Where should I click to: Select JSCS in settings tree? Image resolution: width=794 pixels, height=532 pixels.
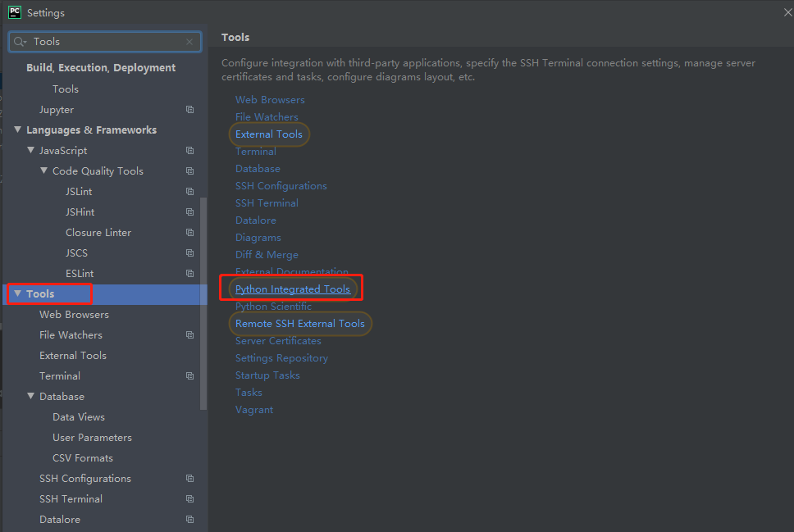coord(76,252)
